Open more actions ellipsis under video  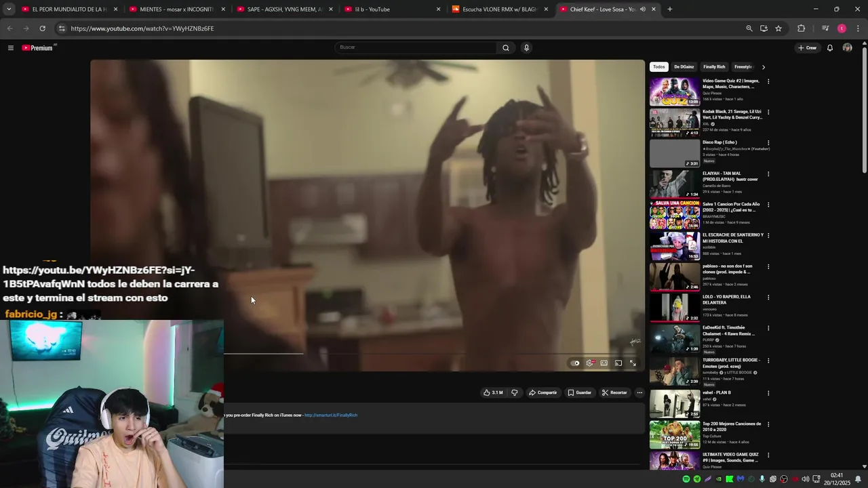(x=639, y=392)
